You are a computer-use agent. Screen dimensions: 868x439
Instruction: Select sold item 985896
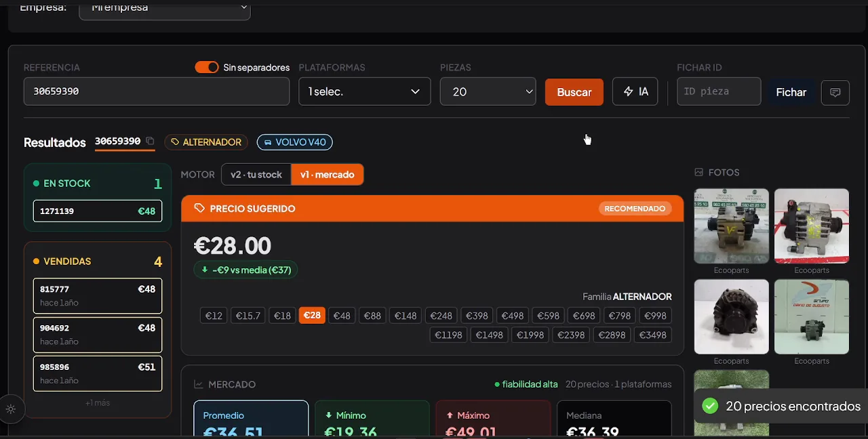click(x=98, y=373)
